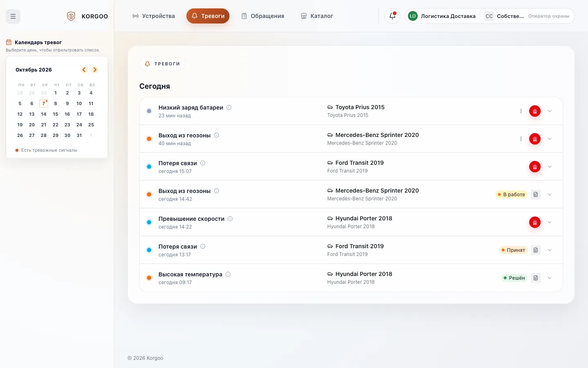The height and width of the screenshot is (368, 588).
Task: Click Hyundai Porter 2018 in Высокая температура row
Action: [x=364, y=274]
